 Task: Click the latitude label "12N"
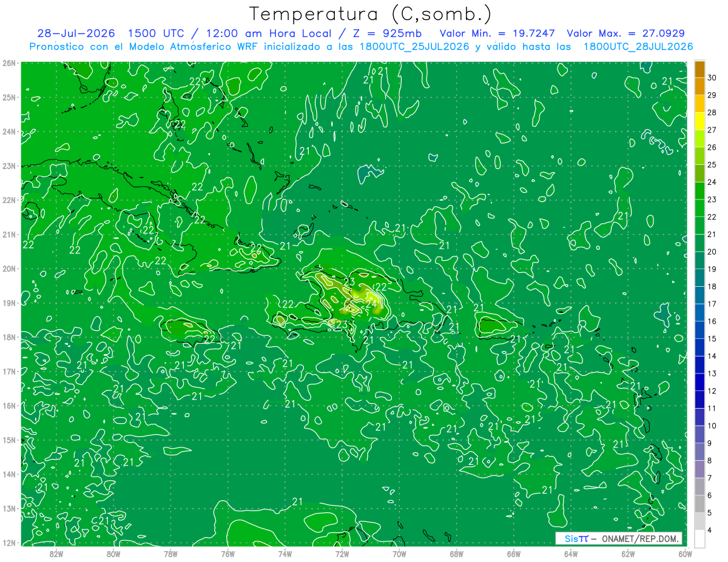9,543
